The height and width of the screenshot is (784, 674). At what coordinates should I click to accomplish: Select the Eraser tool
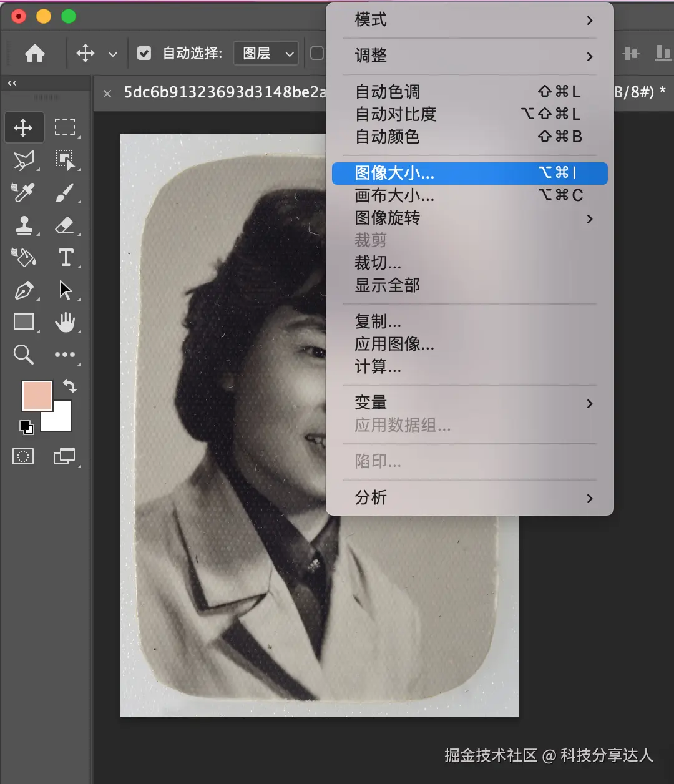click(x=66, y=225)
